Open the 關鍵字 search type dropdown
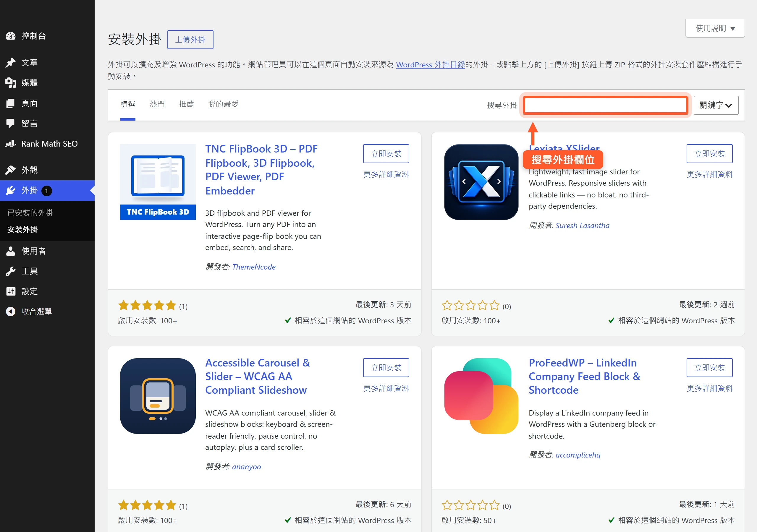Viewport: 757px width, 532px height. (716, 106)
